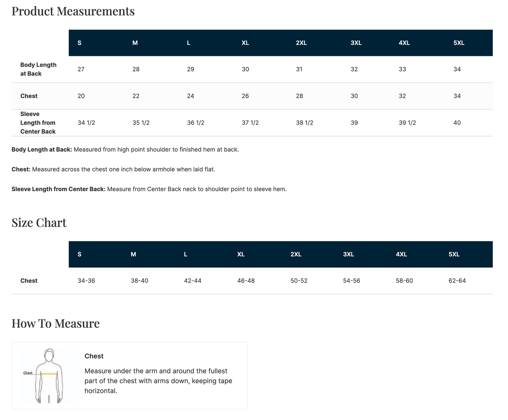Select the 2XL header in Size Chart

[x=296, y=254]
